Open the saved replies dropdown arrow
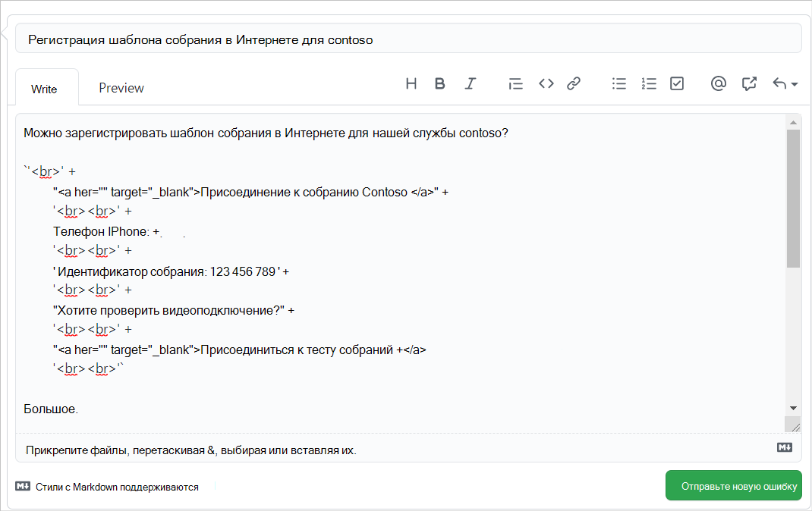Screen dimensions: 812x511 (795, 84)
